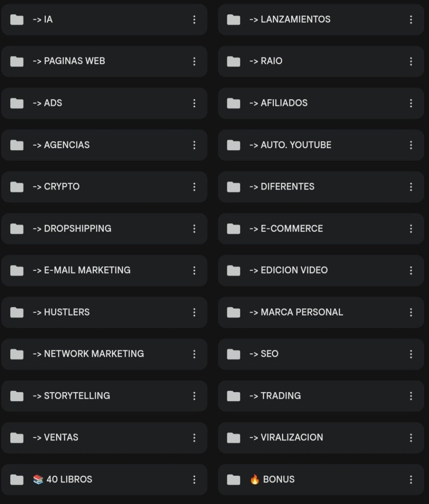Open more options for E-COMMERCE
The image size is (429, 504).
411,229
